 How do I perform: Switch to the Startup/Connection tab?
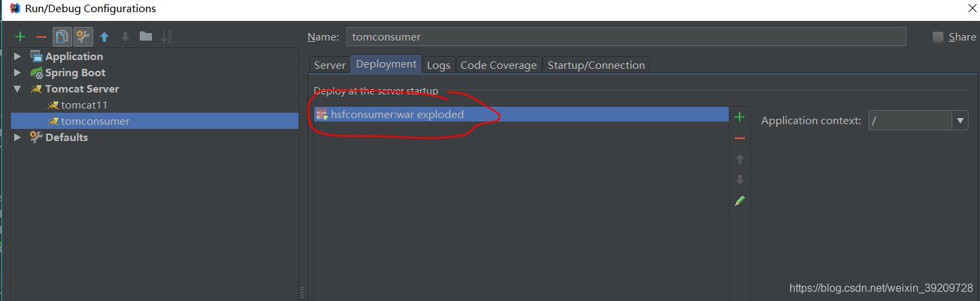(596, 65)
